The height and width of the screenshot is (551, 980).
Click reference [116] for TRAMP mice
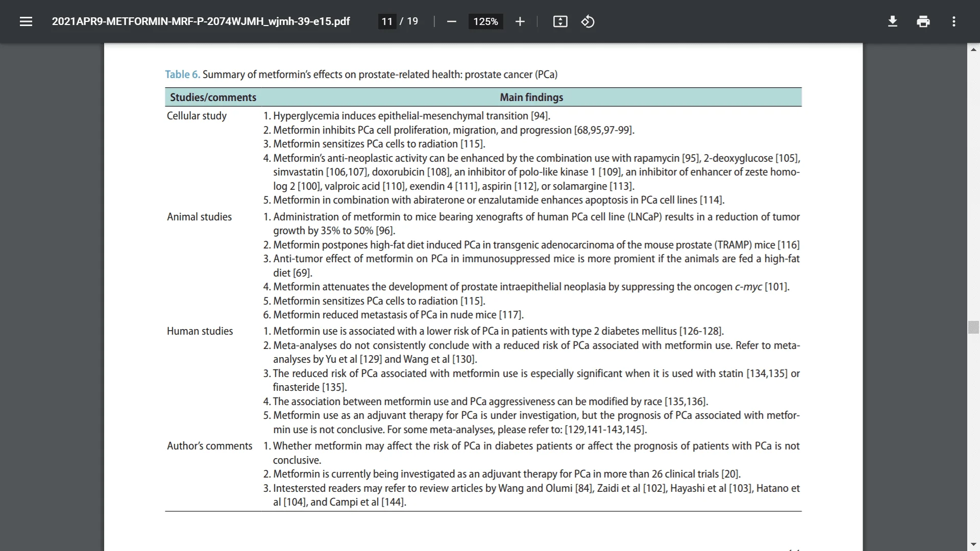tap(788, 245)
